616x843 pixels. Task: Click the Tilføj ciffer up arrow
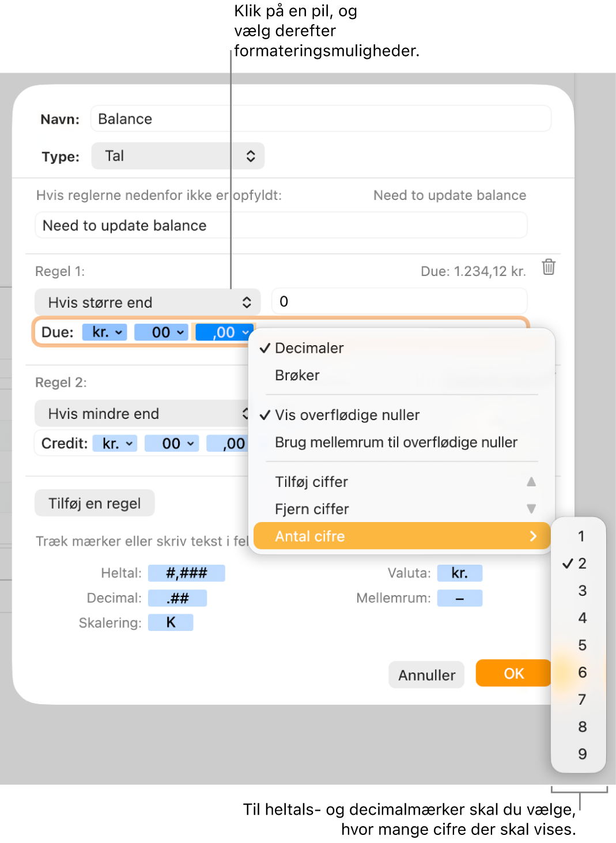(531, 482)
